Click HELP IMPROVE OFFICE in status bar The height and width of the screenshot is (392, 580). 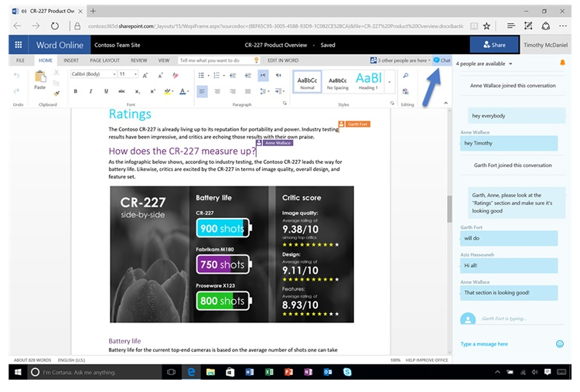pyautogui.click(x=426, y=360)
